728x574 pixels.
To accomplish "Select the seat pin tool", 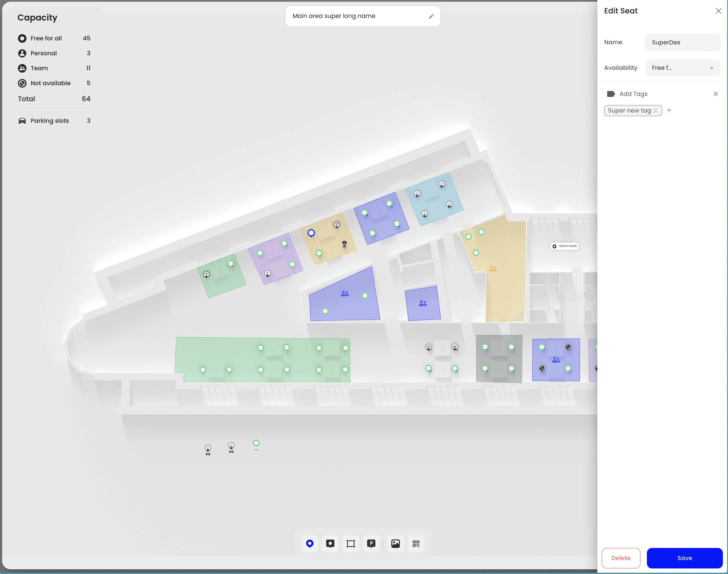I will click(x=309, y=543).
